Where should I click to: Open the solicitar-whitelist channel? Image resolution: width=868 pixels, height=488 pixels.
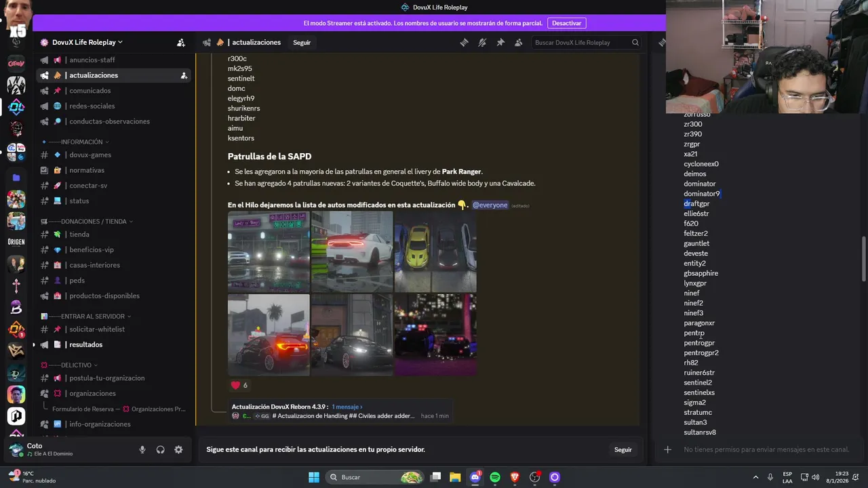pos(97,329)
